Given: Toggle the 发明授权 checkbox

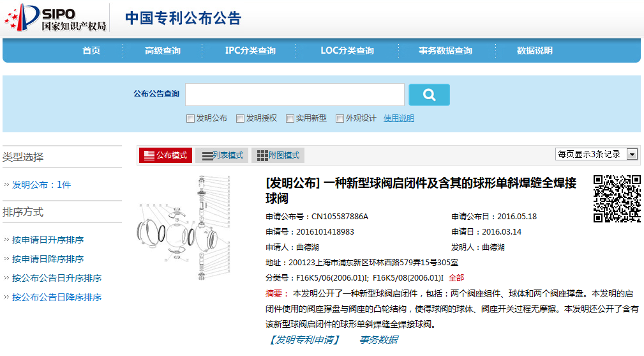Looking at the screenshot, I should click(240, 118).
